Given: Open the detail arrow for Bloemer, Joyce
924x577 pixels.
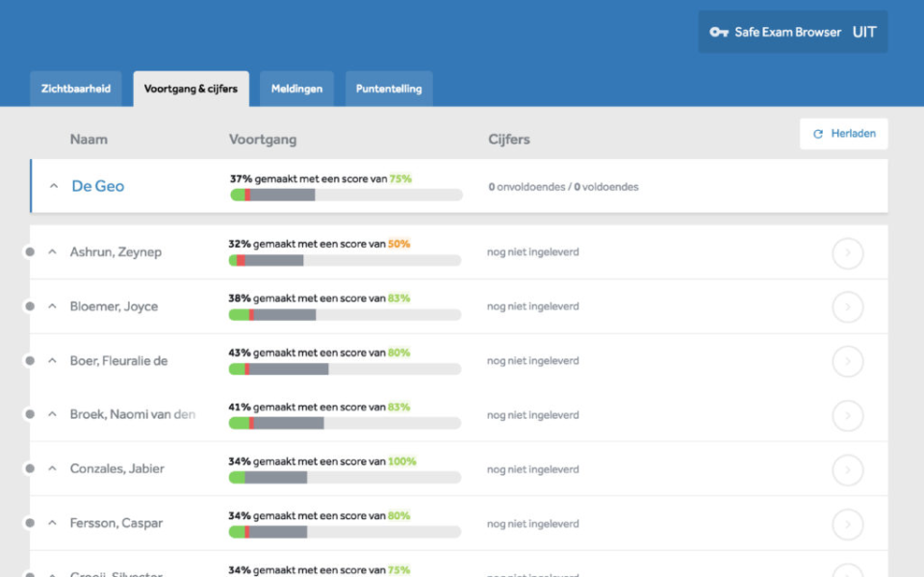Looking at the screenshot, I should (848, 306).
